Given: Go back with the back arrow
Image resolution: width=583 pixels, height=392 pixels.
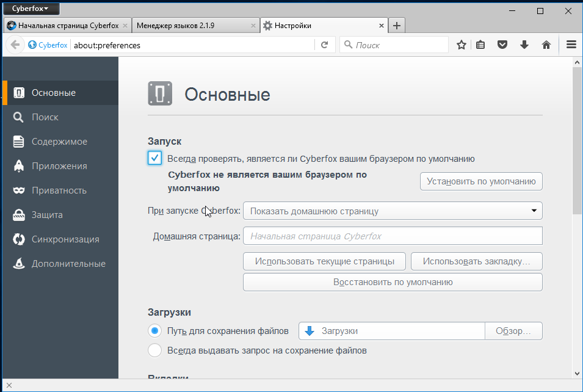Looking at the screenshot, I should tap(15, 45).
